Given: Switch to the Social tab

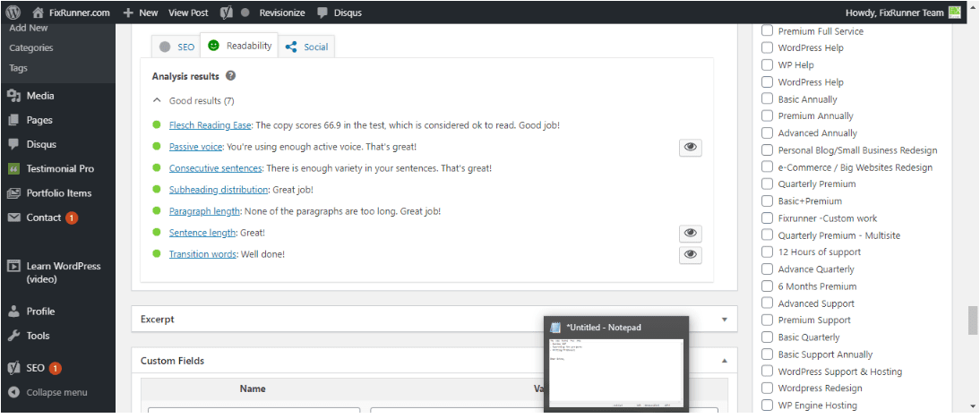Looking at the screenshot, I should (x=306, y=47).
